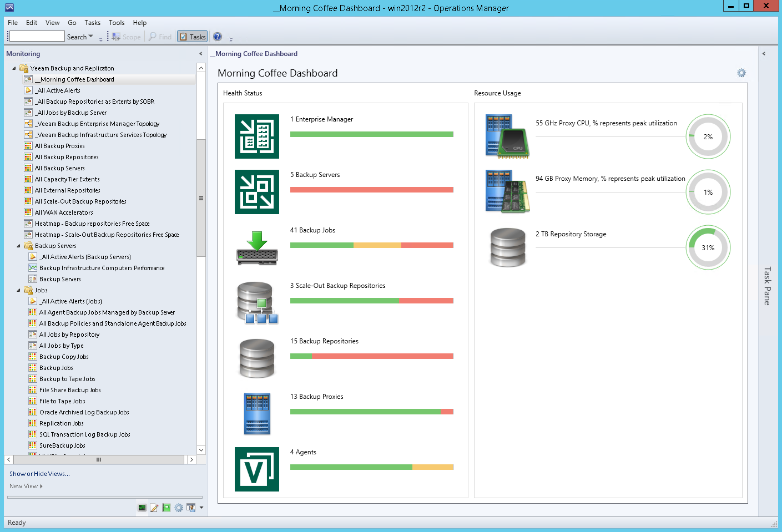Click the Repository Storage disk icon
Image resolution: width=782 pixels, height=532 pixels.
coord(507,247)
